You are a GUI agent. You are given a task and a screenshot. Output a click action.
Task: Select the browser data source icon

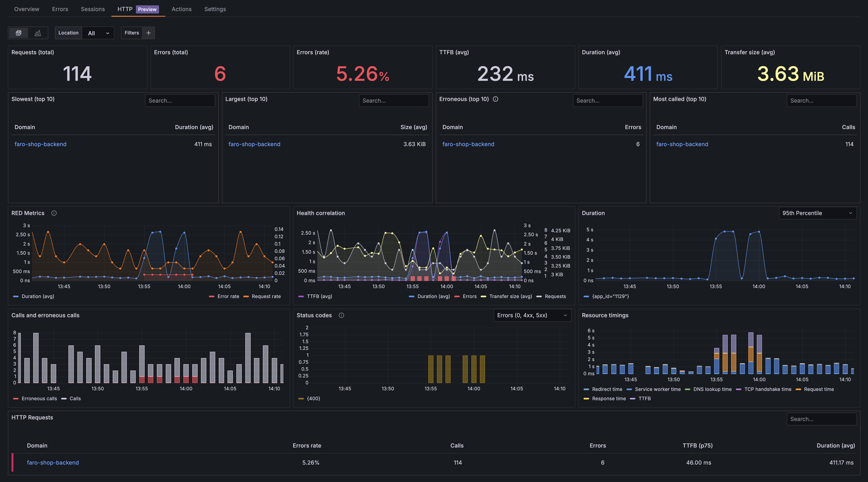19,33
